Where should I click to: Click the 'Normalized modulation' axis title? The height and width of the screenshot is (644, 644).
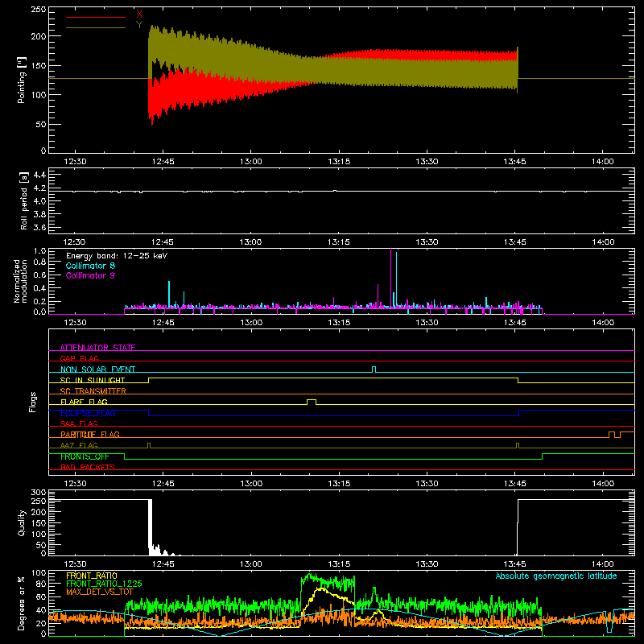point(20,281)
